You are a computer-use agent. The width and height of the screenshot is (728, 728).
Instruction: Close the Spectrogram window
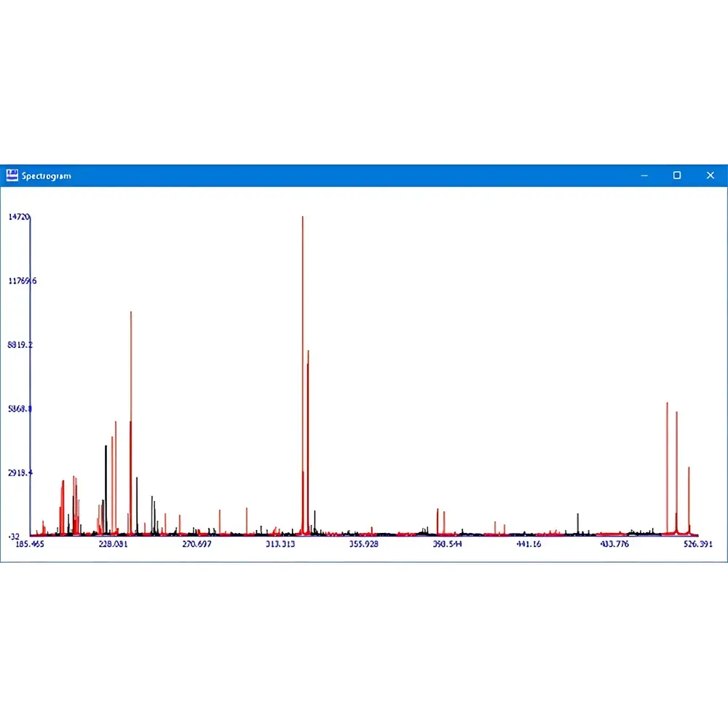[x=711, y=175]
